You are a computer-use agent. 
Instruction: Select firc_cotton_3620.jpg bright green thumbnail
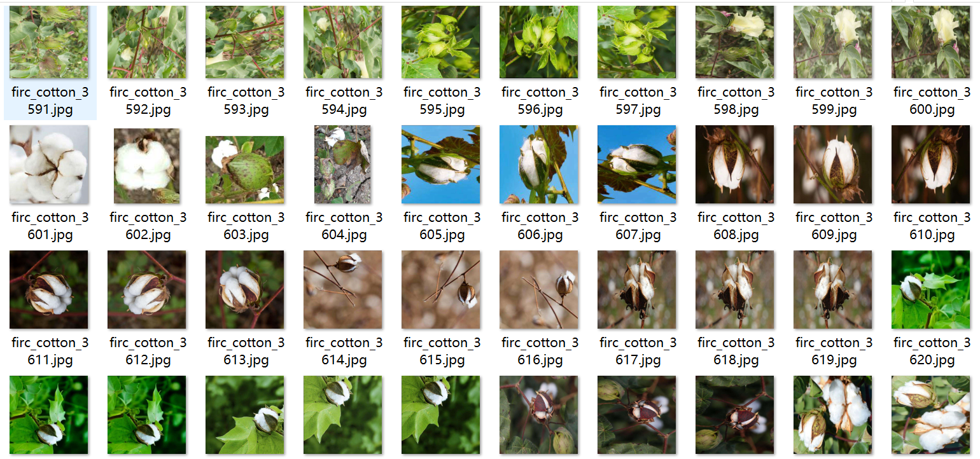931,289
